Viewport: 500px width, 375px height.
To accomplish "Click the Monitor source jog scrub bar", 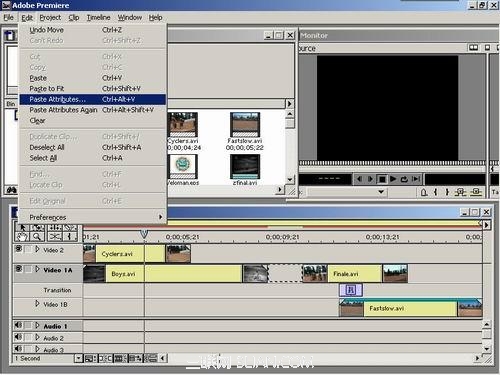I will click(392, 163).
